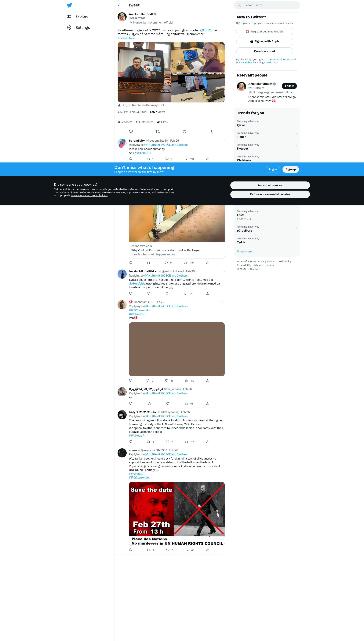Image resolution: width=364 pixels, height=641 pixels.
Task: Accept all cookies
Action: pyautogui.click(x=270, y=185)
